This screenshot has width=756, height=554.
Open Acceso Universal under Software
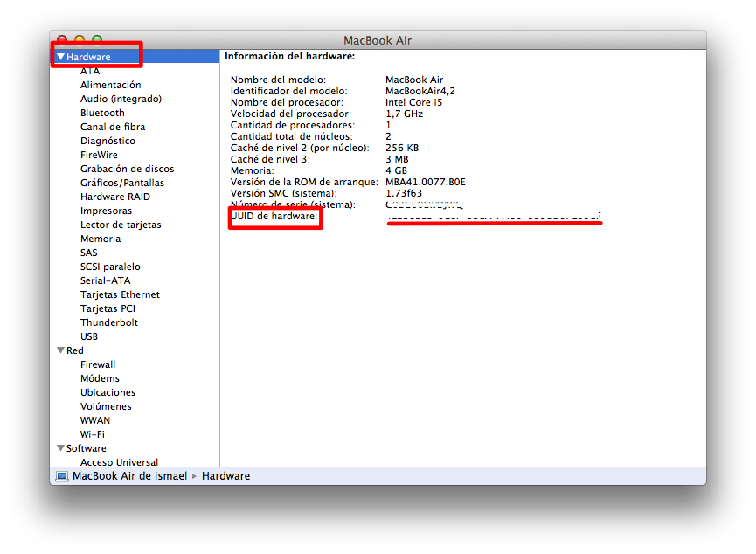click(x=119, y=462)
